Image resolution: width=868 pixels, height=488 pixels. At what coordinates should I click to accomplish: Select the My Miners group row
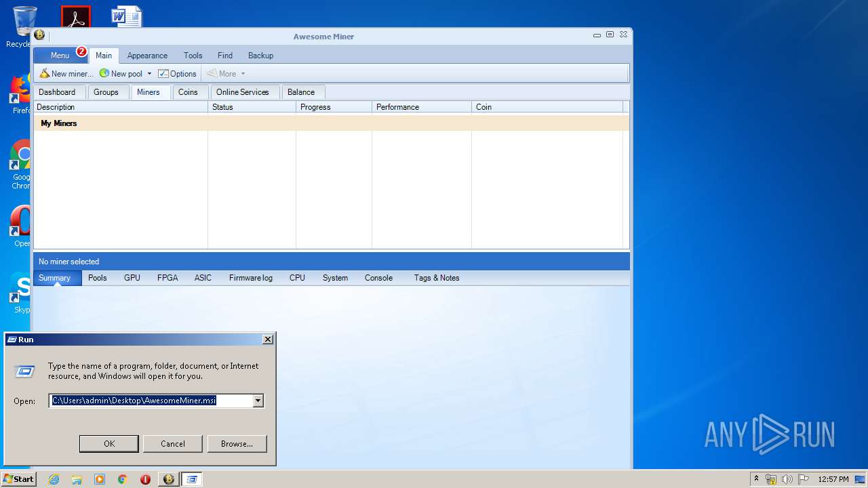click(x=331, y=123)
